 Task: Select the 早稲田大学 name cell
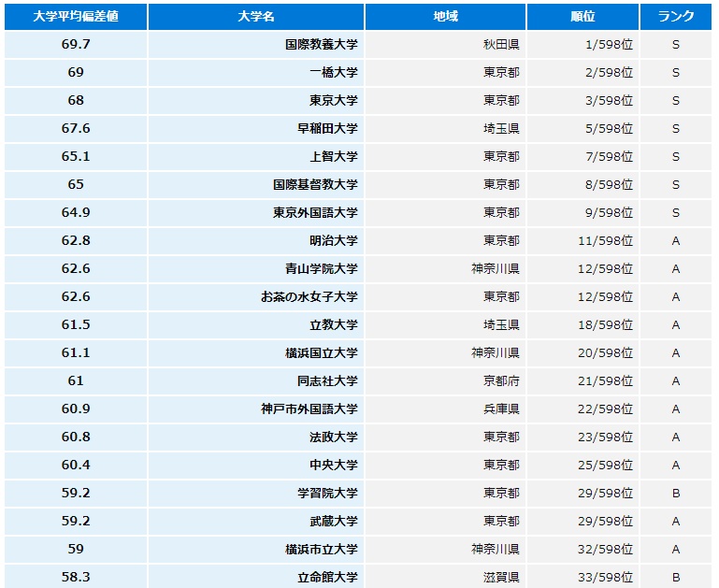click(256, 128)
